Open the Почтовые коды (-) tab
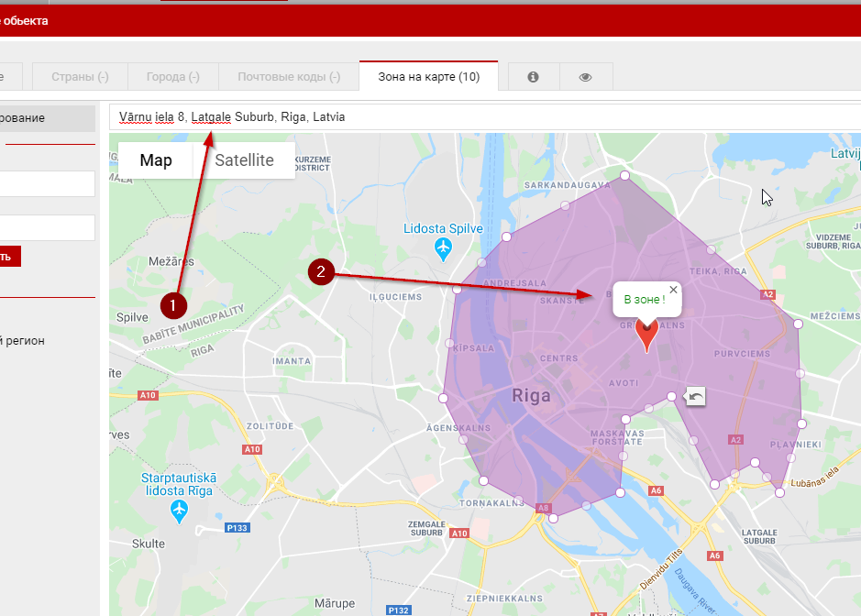Viewport: 861px width, 616px height. point(289,77)
